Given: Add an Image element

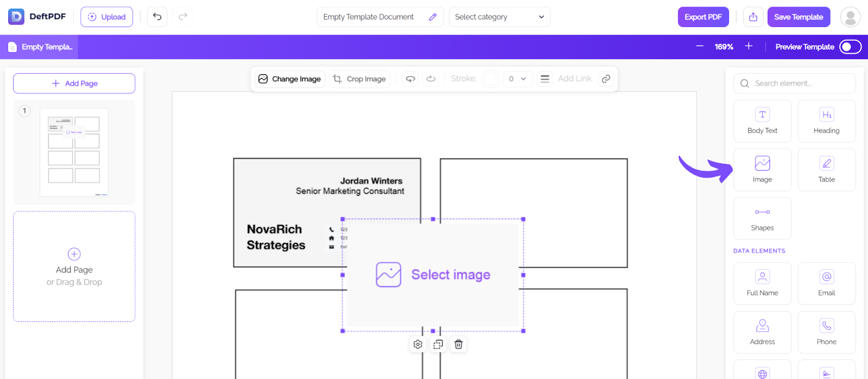Looking at the screenshot, I should point(762,170).
